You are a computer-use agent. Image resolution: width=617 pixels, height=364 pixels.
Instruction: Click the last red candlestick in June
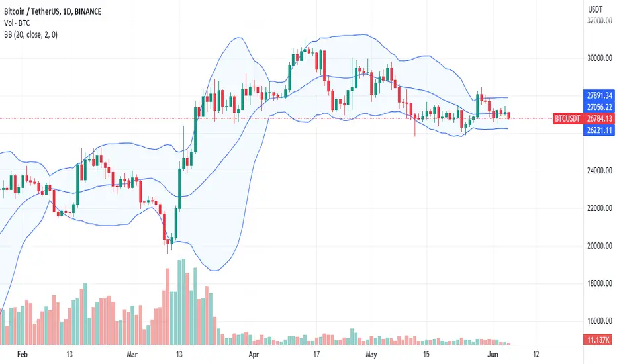pos(509,115)
